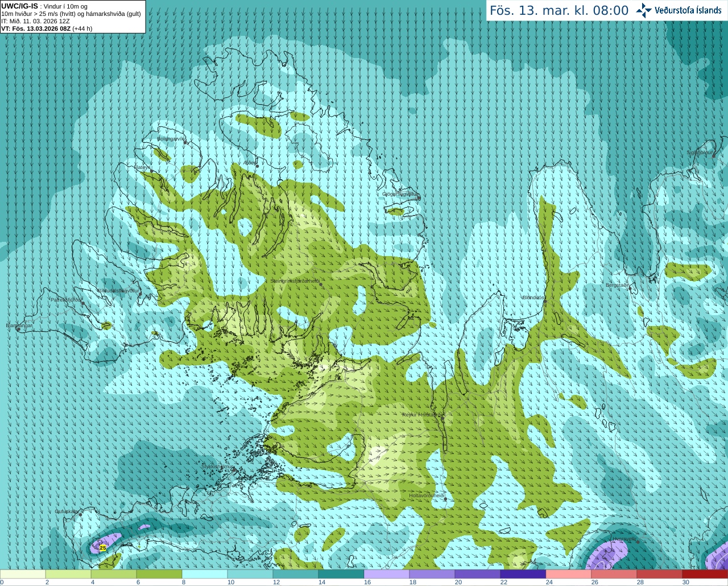728x586 pixels.
Task: Click the 22–24 m/s dark indigo legend swatch
Action: click(523, 574)
